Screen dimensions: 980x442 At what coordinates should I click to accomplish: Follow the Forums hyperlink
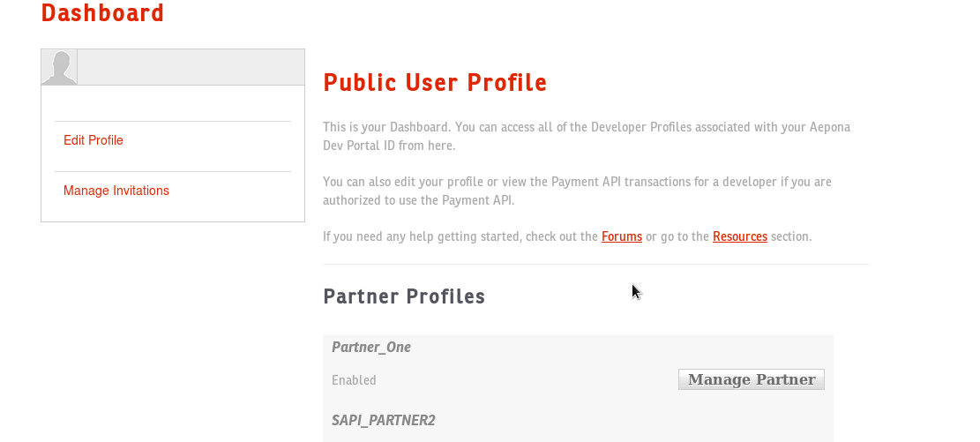coord(622,236)
